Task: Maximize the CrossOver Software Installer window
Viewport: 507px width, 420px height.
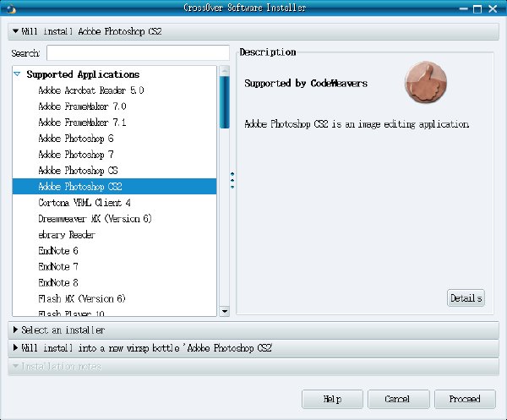Action: (x=477, y=8)
